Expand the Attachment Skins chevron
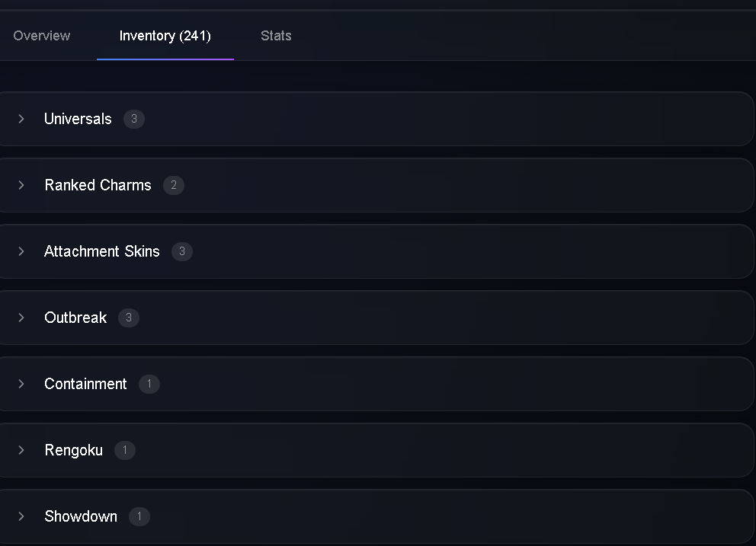756x546 pixels. click(x=21, y=251)
